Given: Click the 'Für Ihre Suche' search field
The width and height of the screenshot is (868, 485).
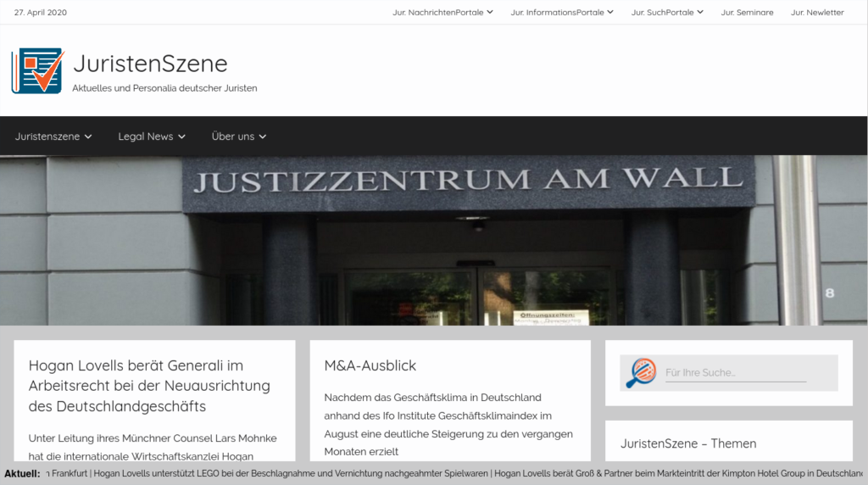Looking at the screenshot, I should (735, 373).
